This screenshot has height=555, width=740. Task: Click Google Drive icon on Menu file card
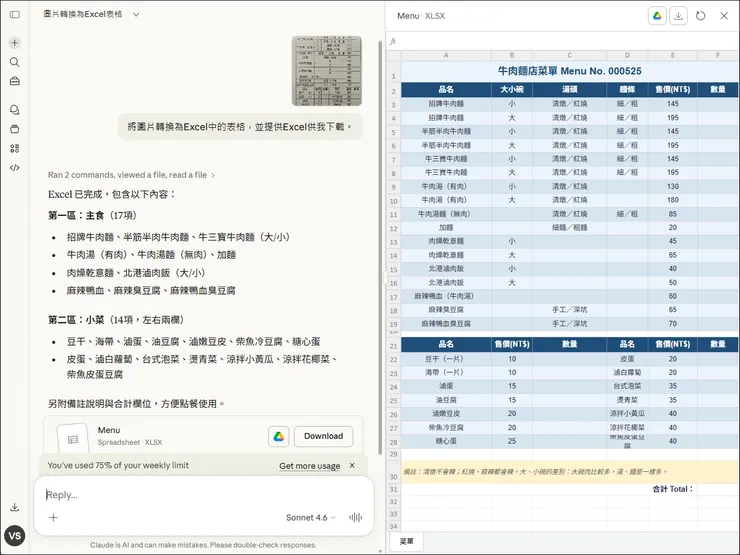[278, 437]
